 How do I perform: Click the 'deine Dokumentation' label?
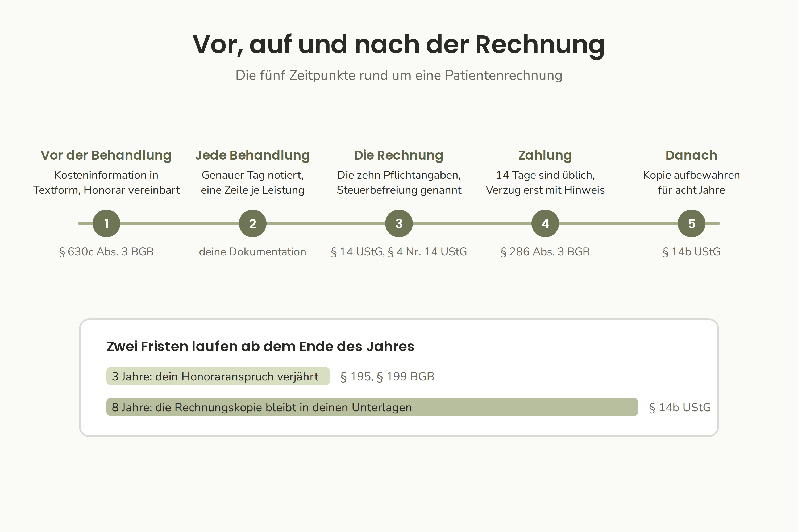pos(252,252)
